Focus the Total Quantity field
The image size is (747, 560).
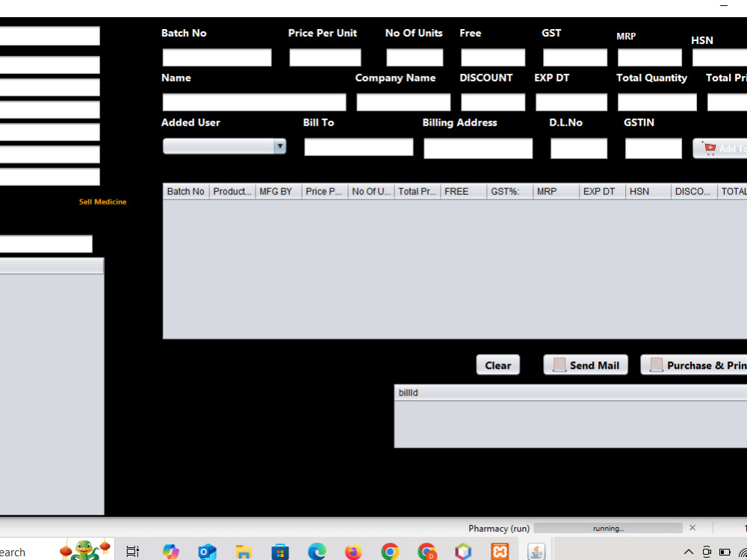click(657, 102)
